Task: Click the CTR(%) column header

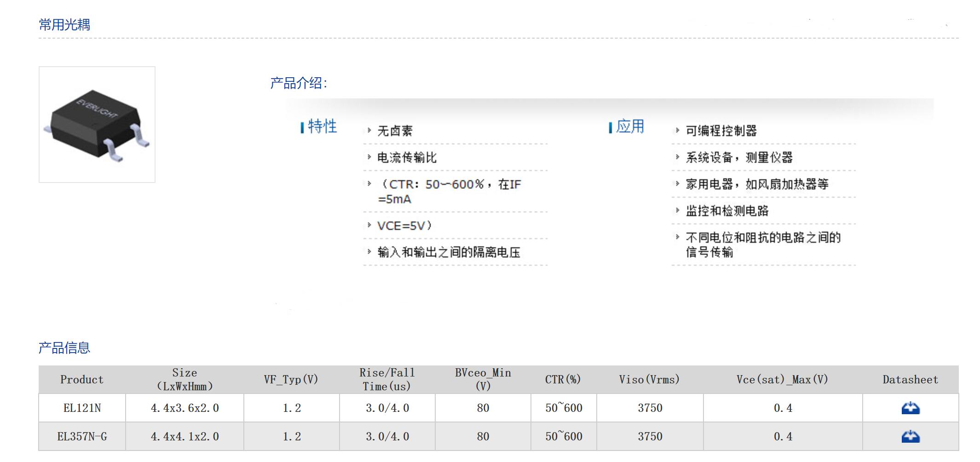Action: click(x=563, y=380)
